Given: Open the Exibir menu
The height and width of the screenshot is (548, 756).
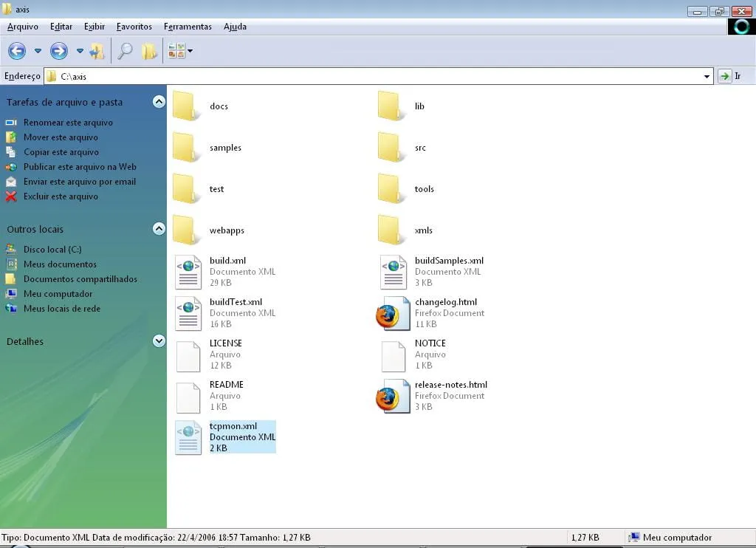Looking at the screenshot, I should pos(94,27).
